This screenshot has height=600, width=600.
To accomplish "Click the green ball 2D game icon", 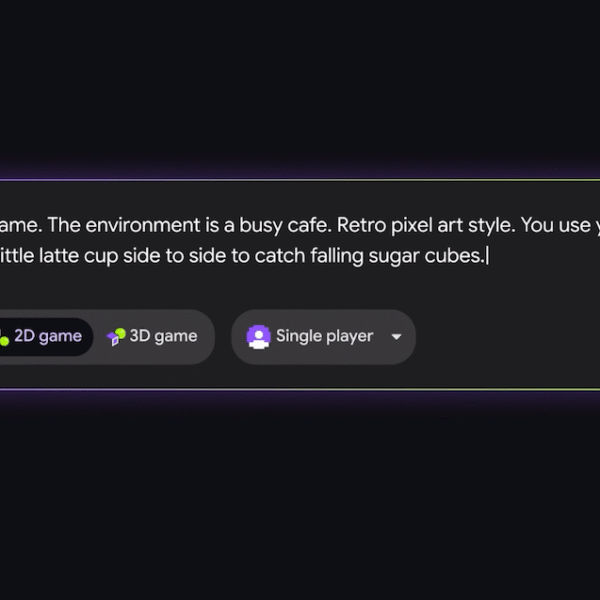I will point(4,339).
